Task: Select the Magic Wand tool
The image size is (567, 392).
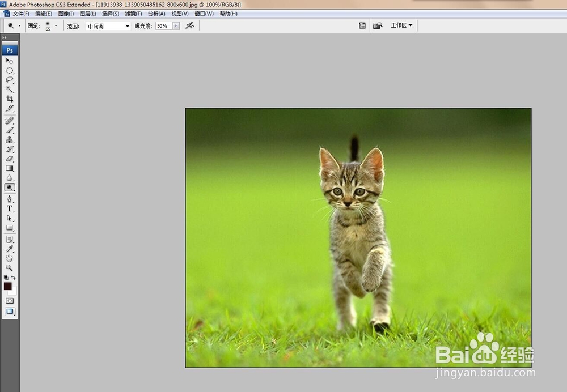Action: coord(10,90)
